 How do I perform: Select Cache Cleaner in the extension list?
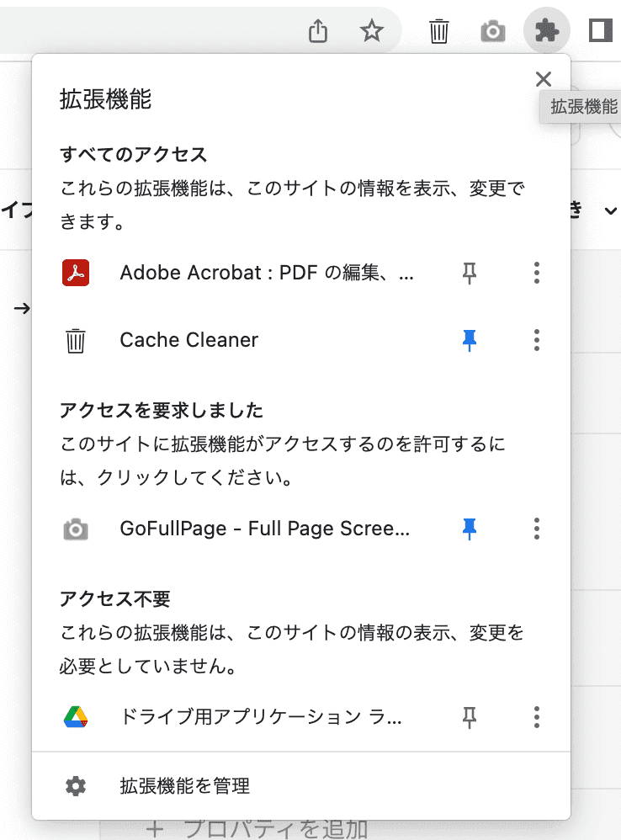click(x=189, y=340)
